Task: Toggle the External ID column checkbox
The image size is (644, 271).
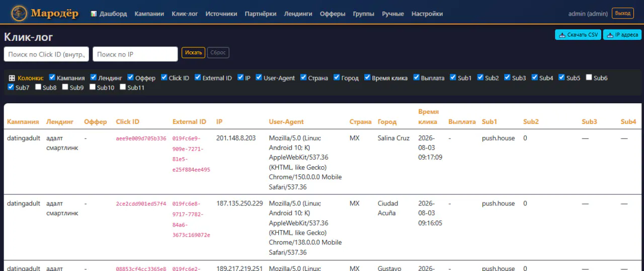Action: coord(197,78)
